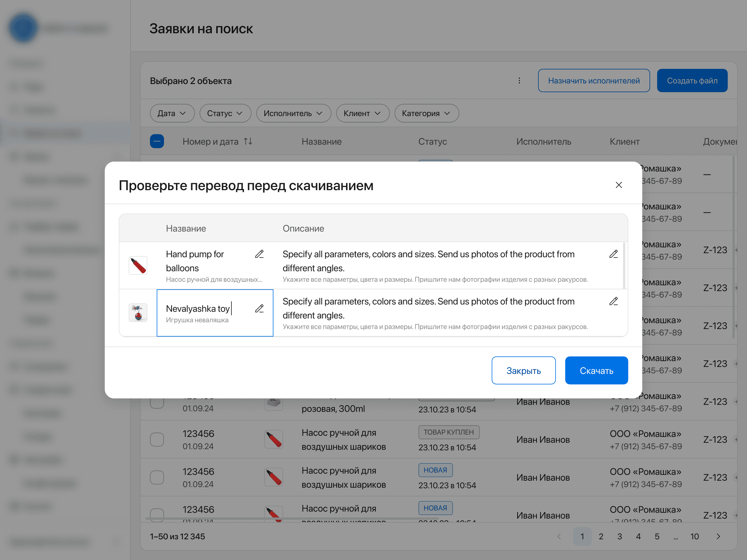747x560 pixels.
Task: Edit the Nevalyashka toy name with pencil icon
Action: click(259, 309)
